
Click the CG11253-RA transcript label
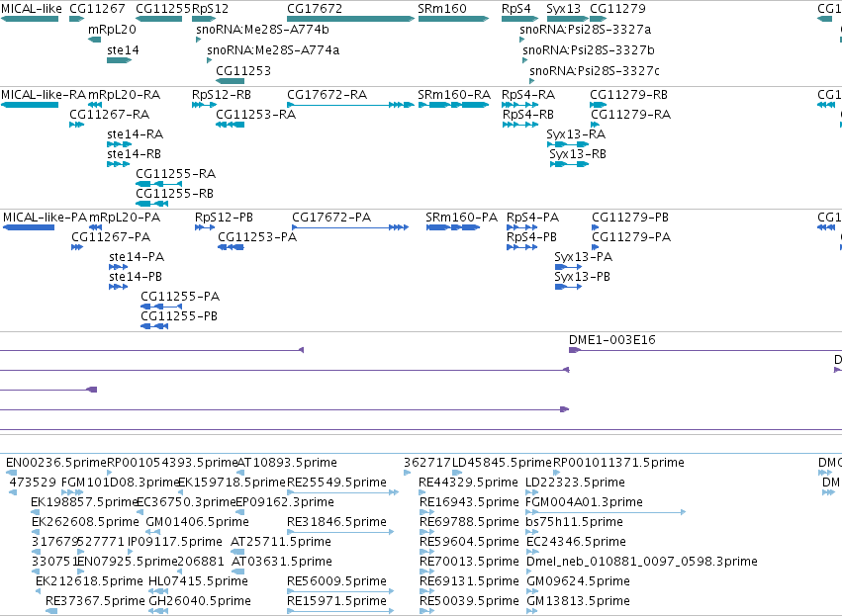click(255, 115)
